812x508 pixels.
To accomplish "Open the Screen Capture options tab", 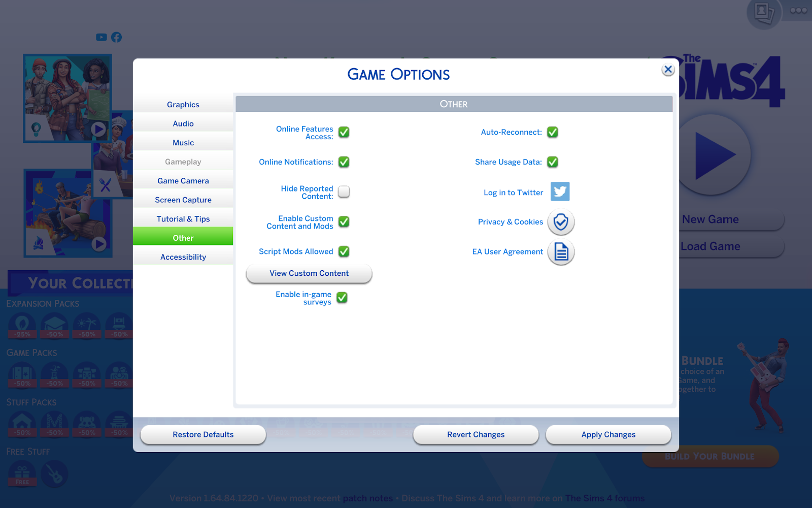I will [183, 200].
